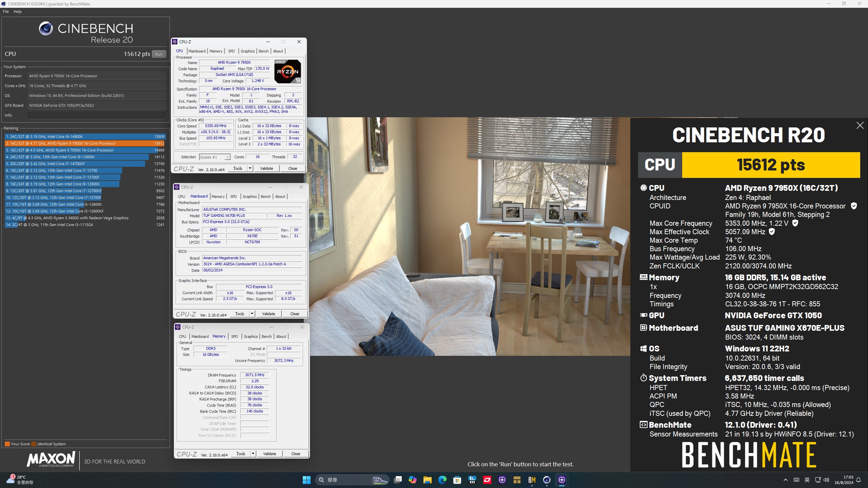Open the volume control in the tray
868x488 pixels.
(826, 480)
